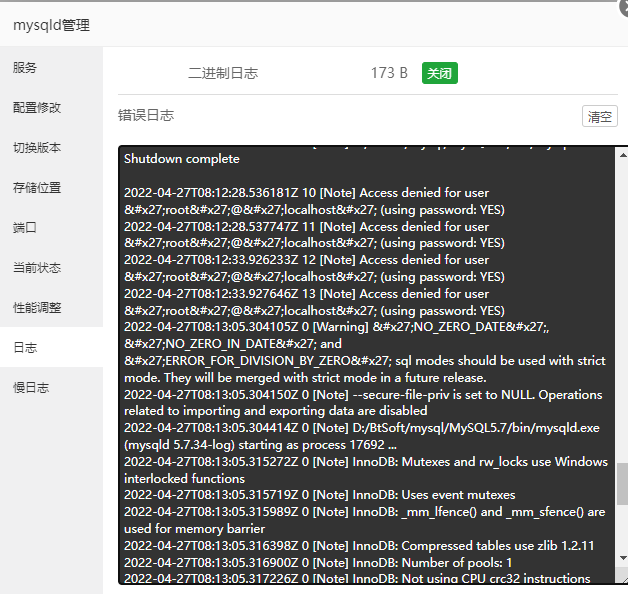Click 'starting as process 17692' line

point(260,445)
